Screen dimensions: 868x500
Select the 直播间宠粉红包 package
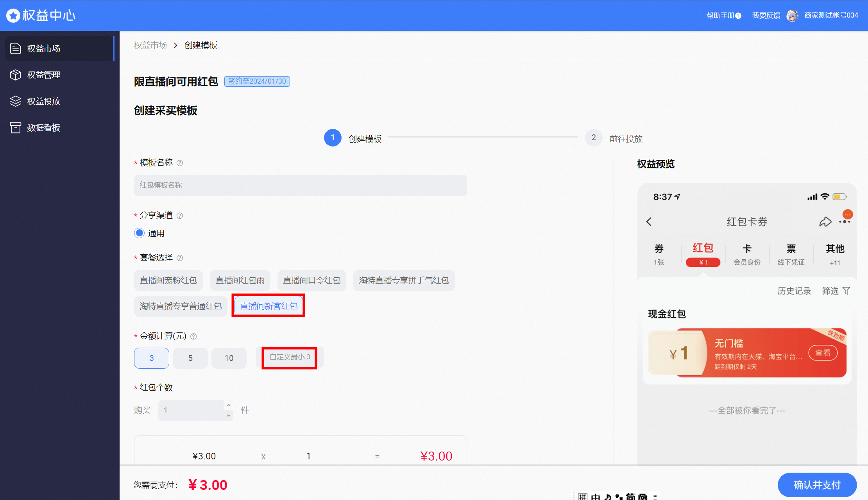[x=168, y=280]
